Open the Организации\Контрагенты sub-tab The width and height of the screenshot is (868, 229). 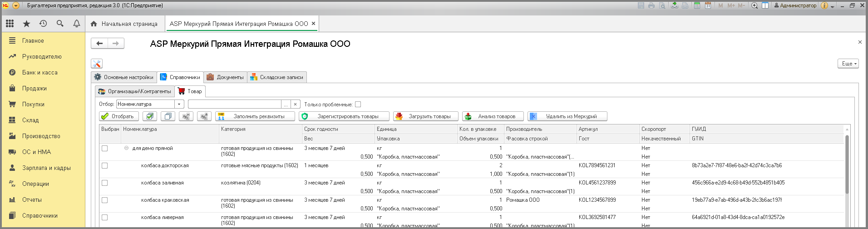(x=135, y=91)
